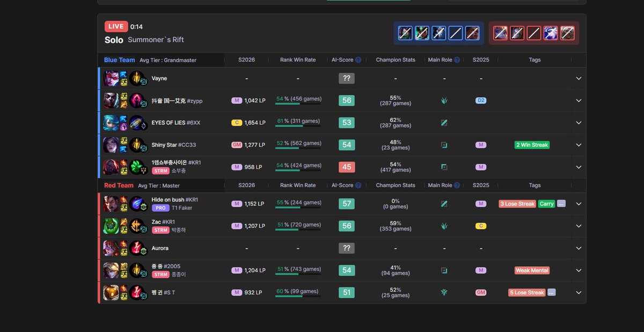Click champion portrait in Shiny Star row
This screenshot has width=644, height=332.
111,145
